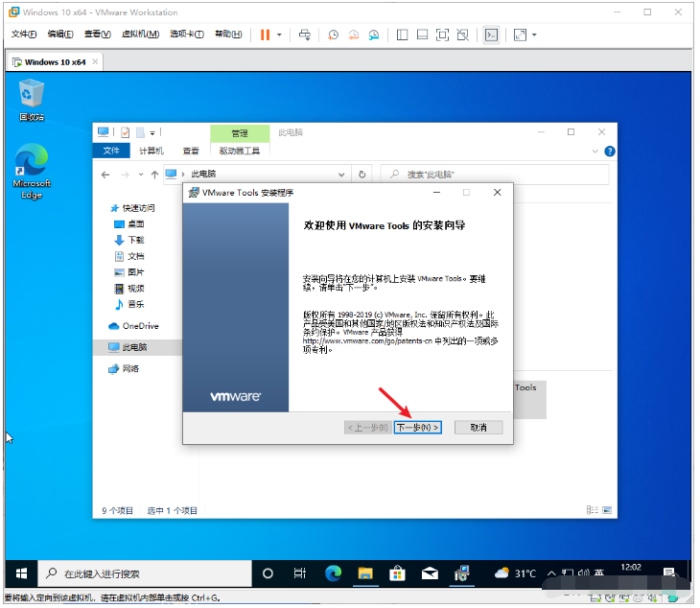Viewport: 700px width, 608px height.
Task: Open the VMware console view icon
Action: coord(491,35)
